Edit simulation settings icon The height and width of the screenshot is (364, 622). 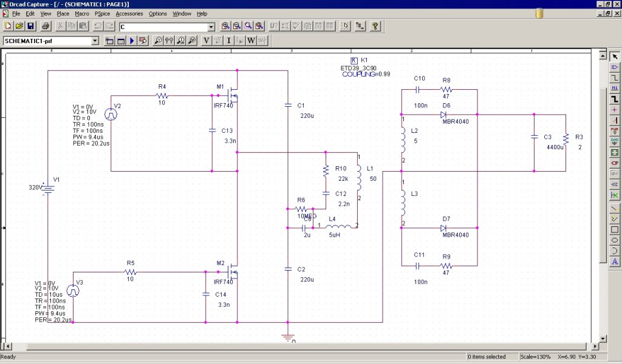pyautogui.click(x=121, y=41)
